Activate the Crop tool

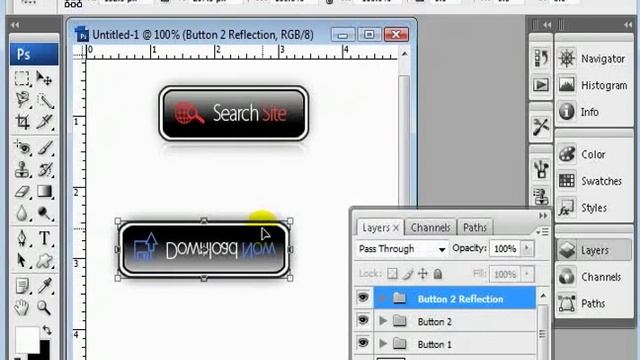click(x=22, y=122)
